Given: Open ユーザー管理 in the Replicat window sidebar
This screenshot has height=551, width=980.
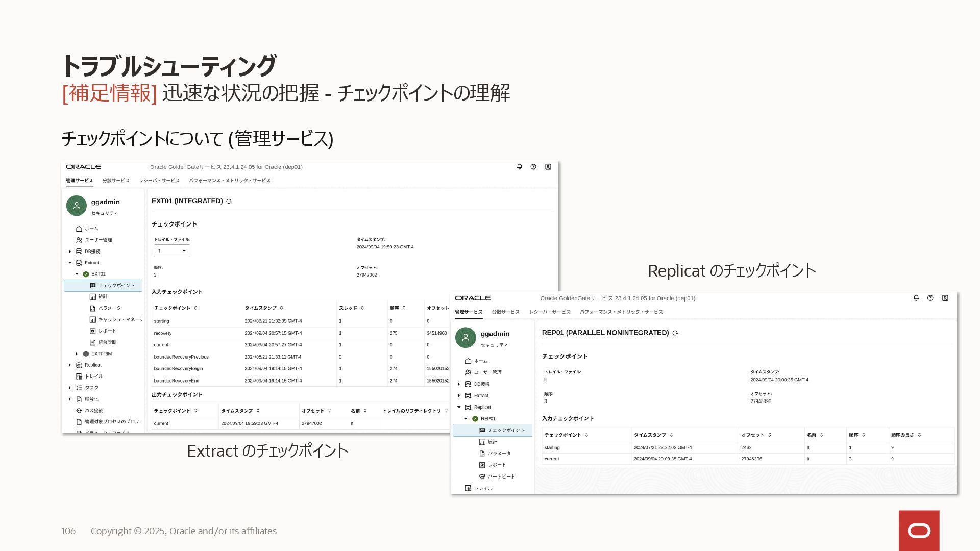Looking at the screenshot, I should point(487,372).
